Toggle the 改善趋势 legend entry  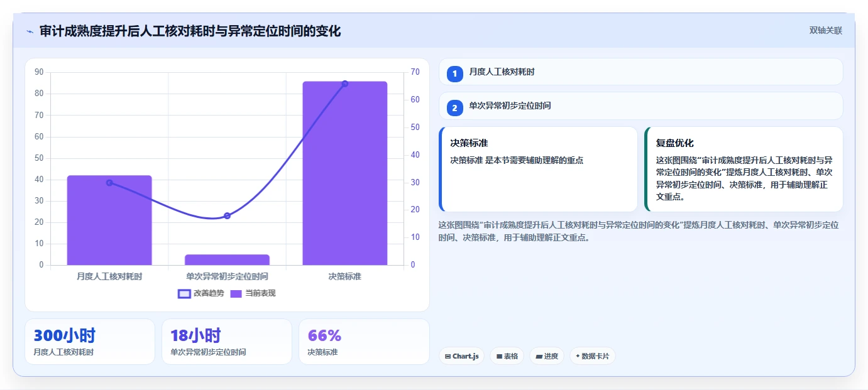(x=201, y=293)
